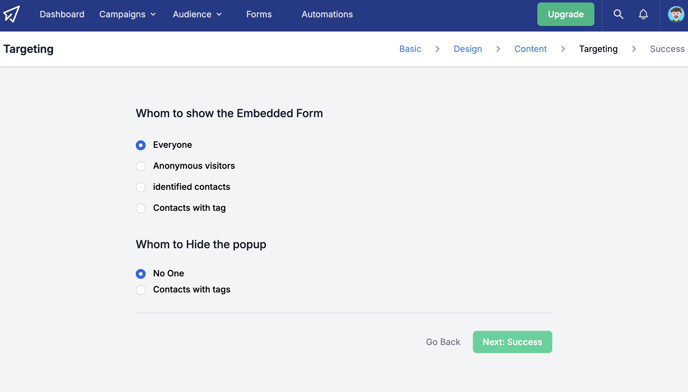Click the chevron after Targeting breadcrumb
The height and width of the screenshot is (392, 688).
tap(634, 49)
